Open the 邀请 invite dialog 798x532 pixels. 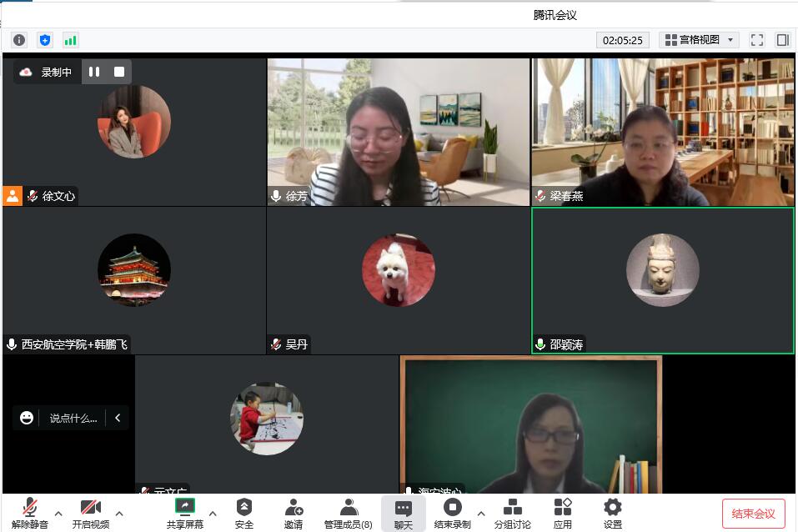(294, 512)
